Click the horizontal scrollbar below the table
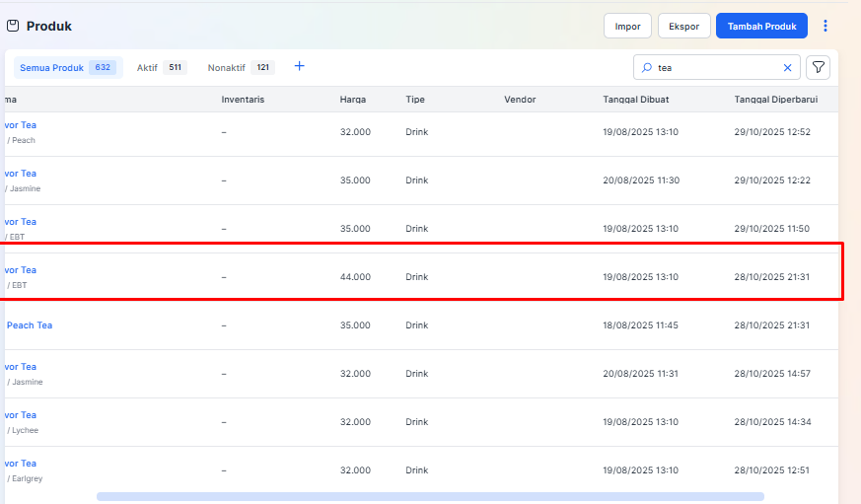Image resolution: width=861 pixels, height=504 pixels. tap(430, 496)
